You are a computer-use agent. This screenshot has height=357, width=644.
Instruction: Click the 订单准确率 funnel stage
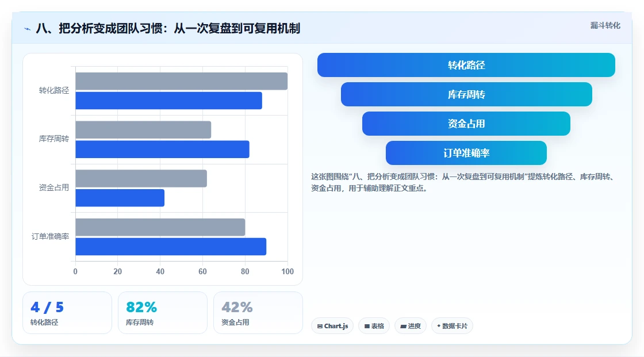pyautogui.click(x=466, y=153)
